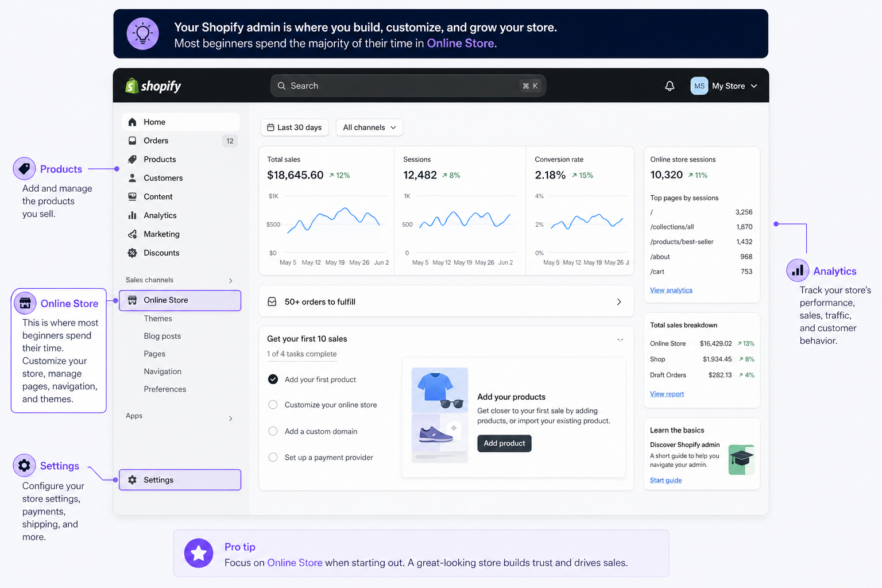This screenshot has height=588, width=882.
Task: Click the Home sidebar icon
Action: click(x=133, y=122)
